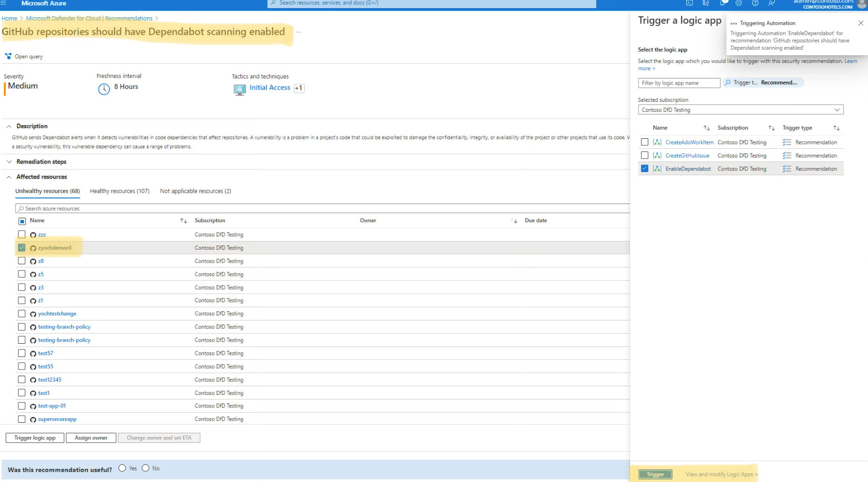Open the Trigger type Recommendation filter pill
868x482 pixels.
click(763, 83)
